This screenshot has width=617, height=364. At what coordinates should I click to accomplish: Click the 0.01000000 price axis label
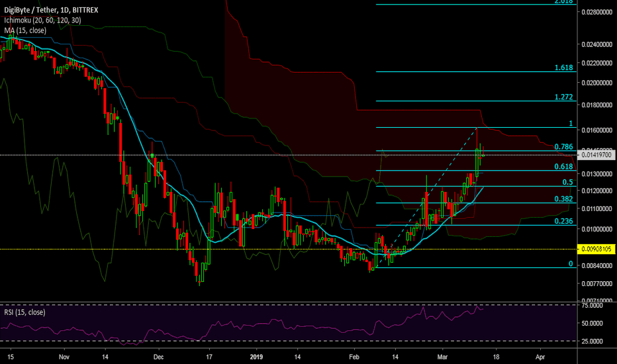[597, 229]
